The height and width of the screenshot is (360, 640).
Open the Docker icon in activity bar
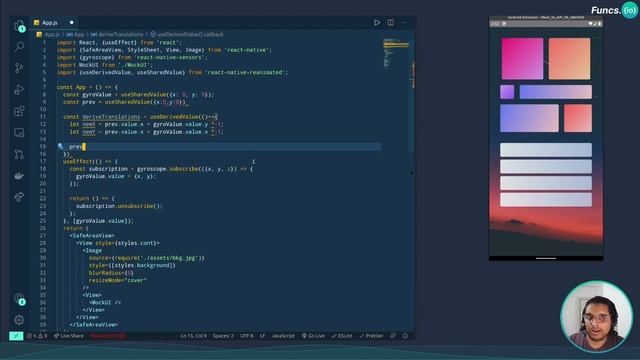click(x=19, y=176)
